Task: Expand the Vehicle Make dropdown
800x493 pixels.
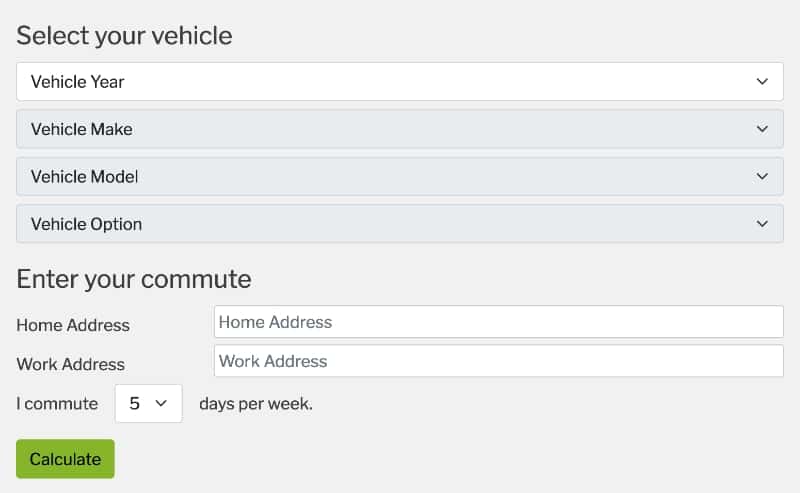Action: pyautogui.click(x=399, y=129)
